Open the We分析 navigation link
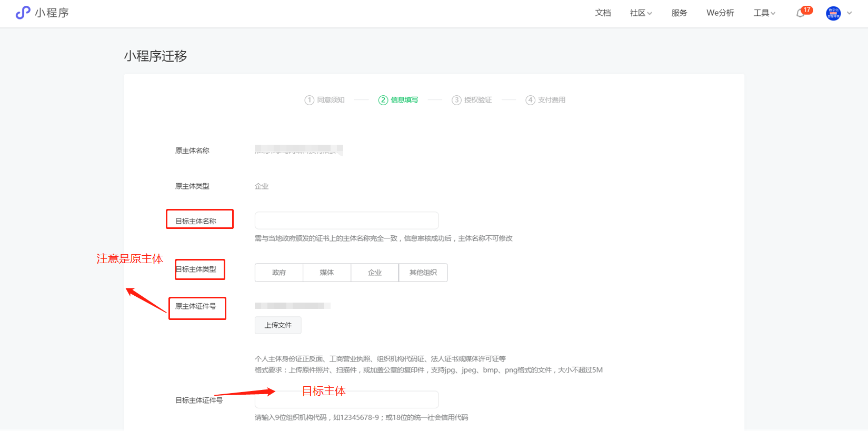 720,13
